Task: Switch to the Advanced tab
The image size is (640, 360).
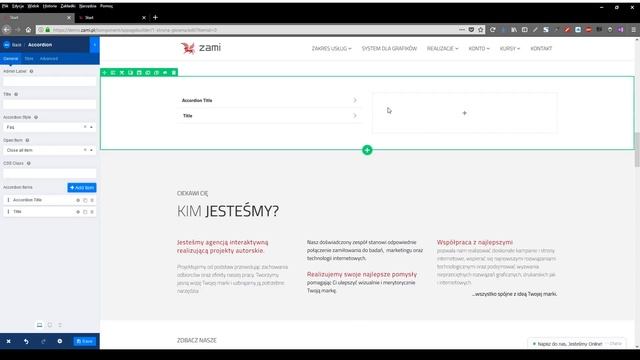Action: click(49, 59)
